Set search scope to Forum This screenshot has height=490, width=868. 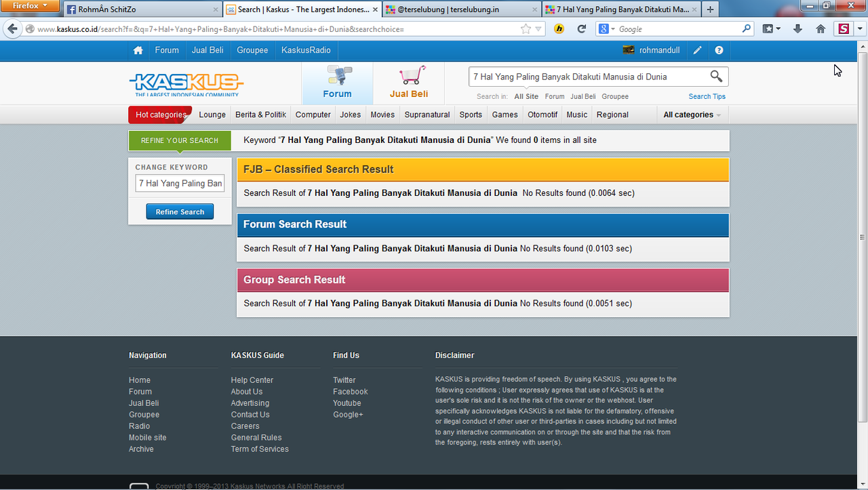coord(555,96)
